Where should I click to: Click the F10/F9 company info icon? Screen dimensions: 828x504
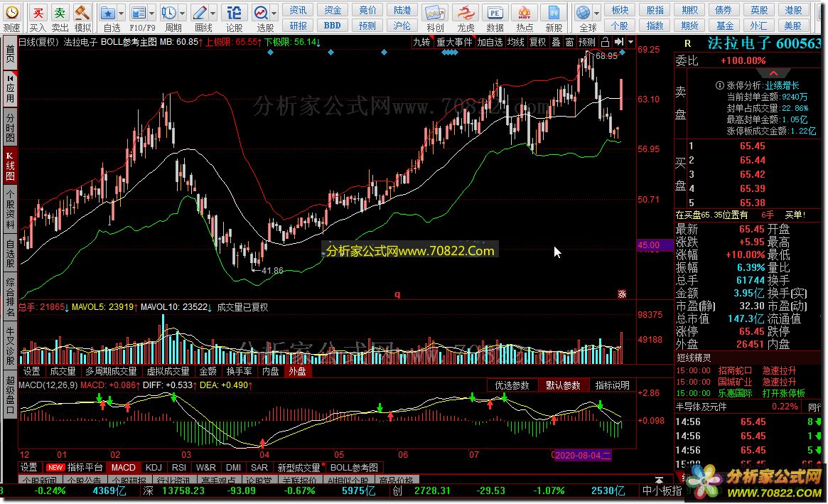click(x=139, y=13)
